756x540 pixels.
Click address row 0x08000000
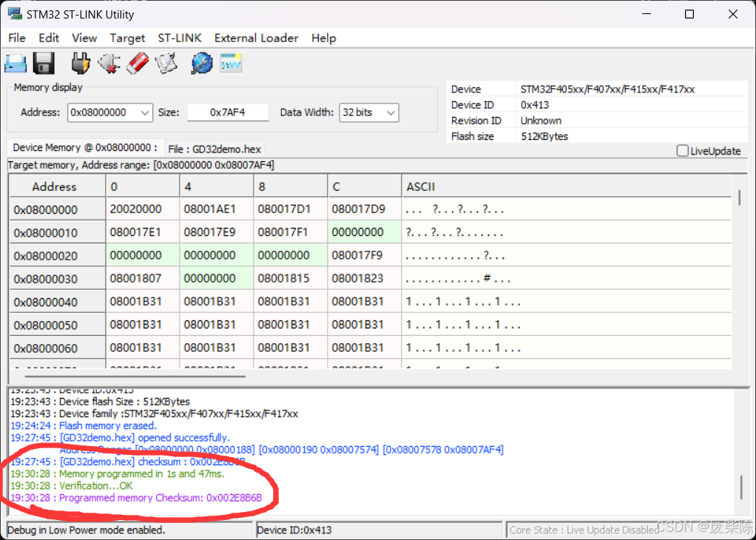pos(58,210)
